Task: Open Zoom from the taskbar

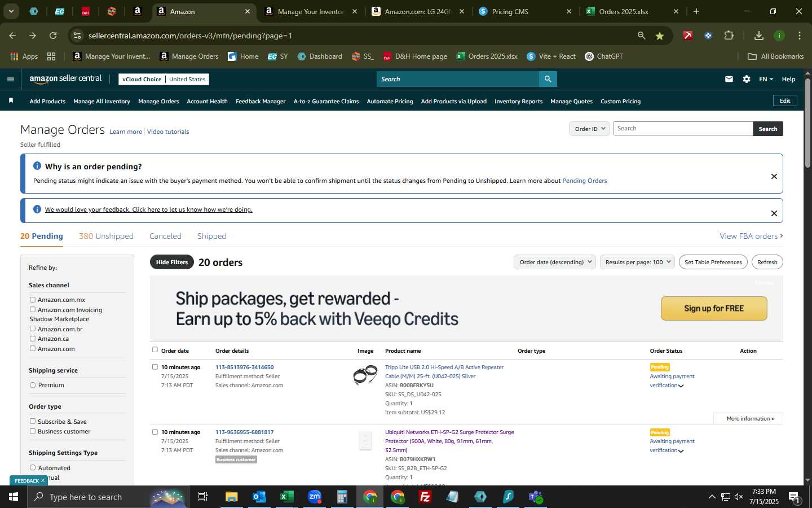Action: (x=315, y=497)
